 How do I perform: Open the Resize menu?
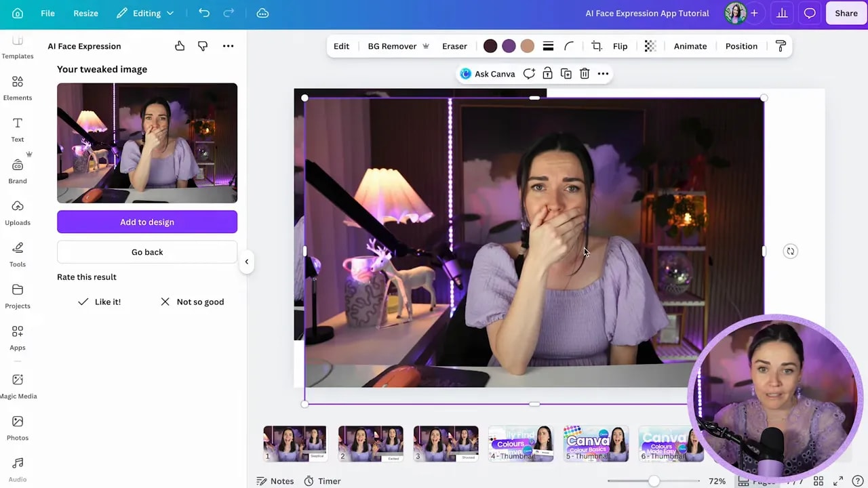pyautogui.click(x=85, y=13)
